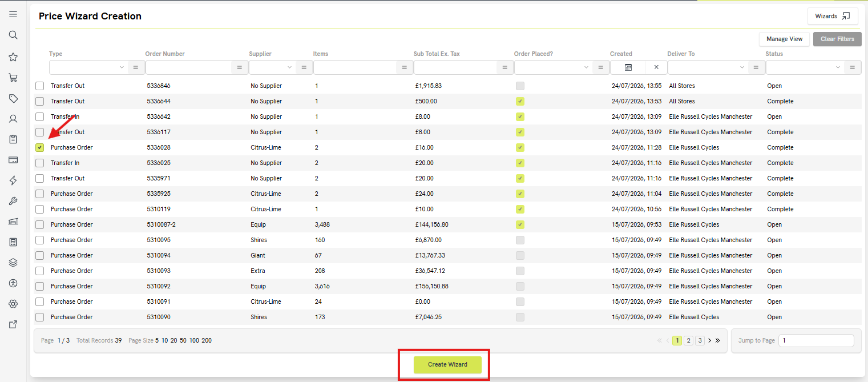Open the shopping cart sidebar icon

click(x=13, y=78)
